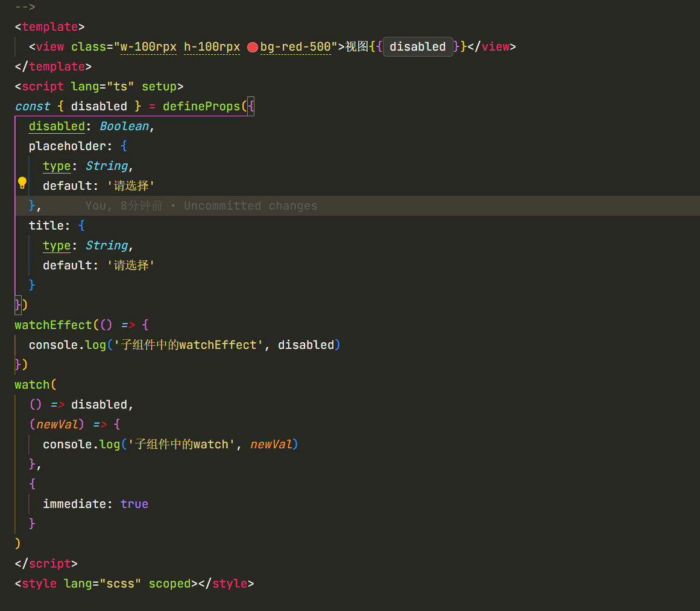Click the w-100rpx class name
This screenshot has height=611, width=700.
pyautogui.click(x=148, y=47)
